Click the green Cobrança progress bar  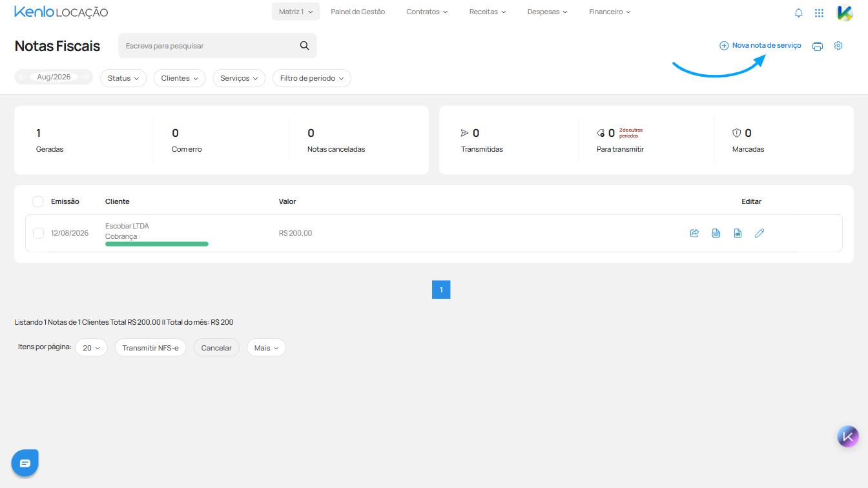click(157, 244)
